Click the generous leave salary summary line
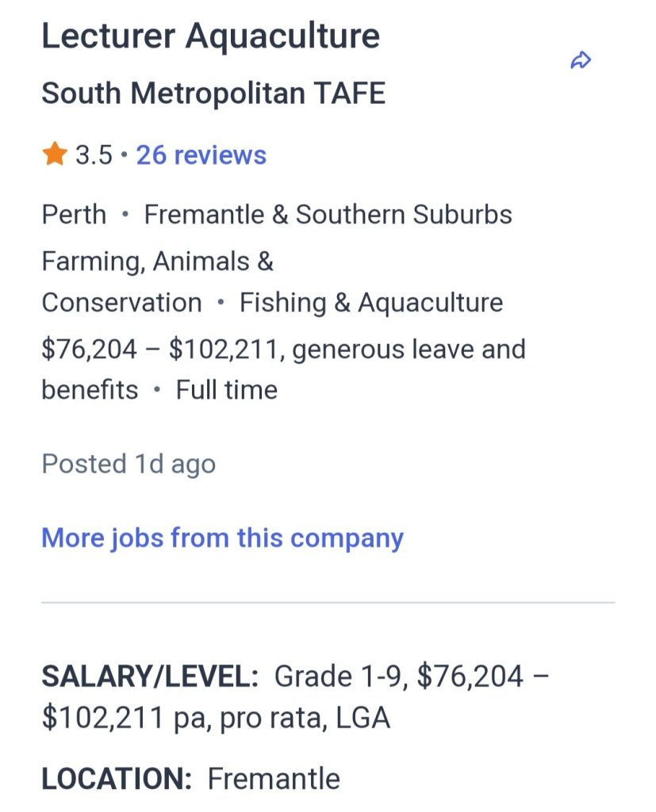Image resolution: width=656 pixels, height=812 pixels. pyautogui.click(x=283, y=350)
